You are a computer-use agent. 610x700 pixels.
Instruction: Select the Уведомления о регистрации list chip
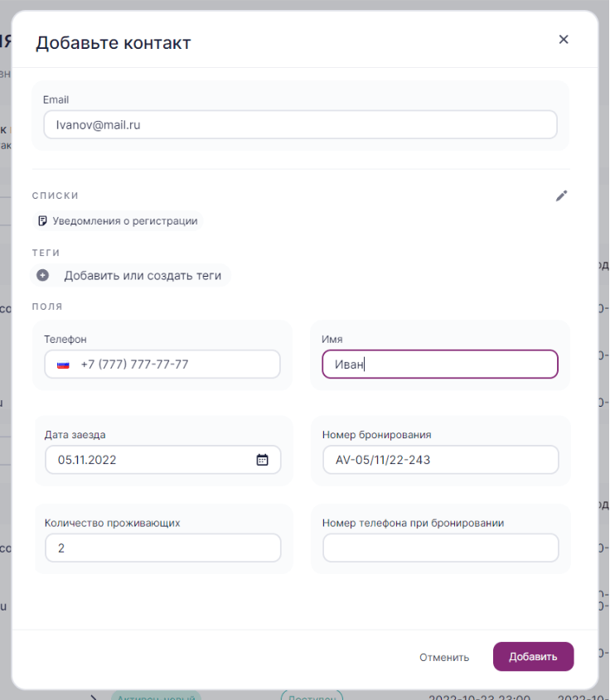click(118, 221)
